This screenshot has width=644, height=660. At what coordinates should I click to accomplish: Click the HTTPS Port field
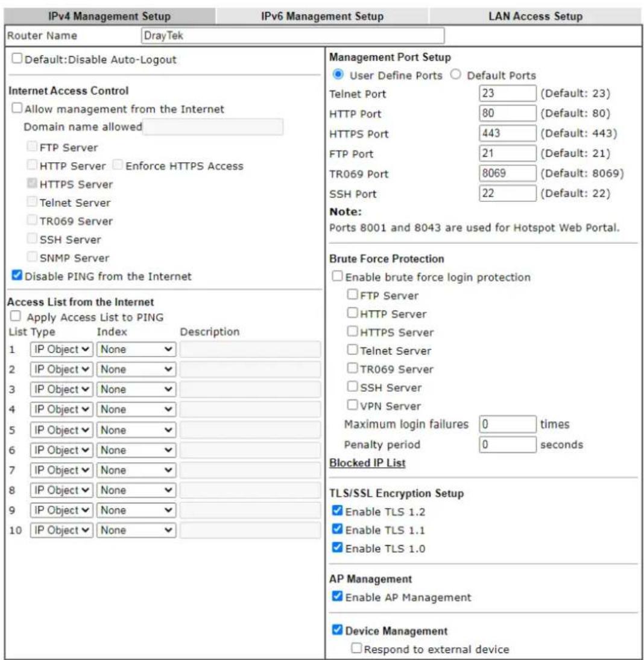tap(508, 133)
